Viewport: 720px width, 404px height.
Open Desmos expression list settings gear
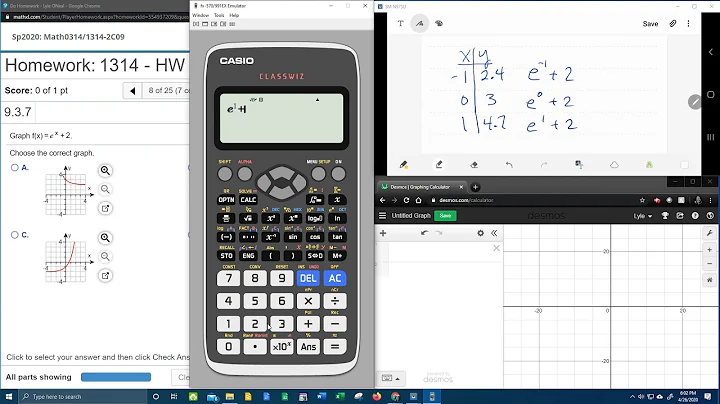point(480,233)
